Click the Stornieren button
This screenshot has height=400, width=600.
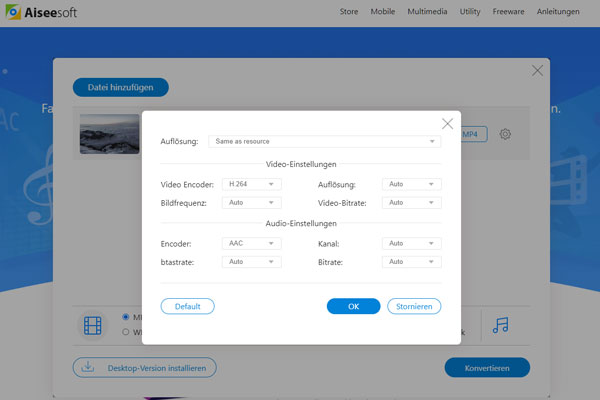(414, 306)
